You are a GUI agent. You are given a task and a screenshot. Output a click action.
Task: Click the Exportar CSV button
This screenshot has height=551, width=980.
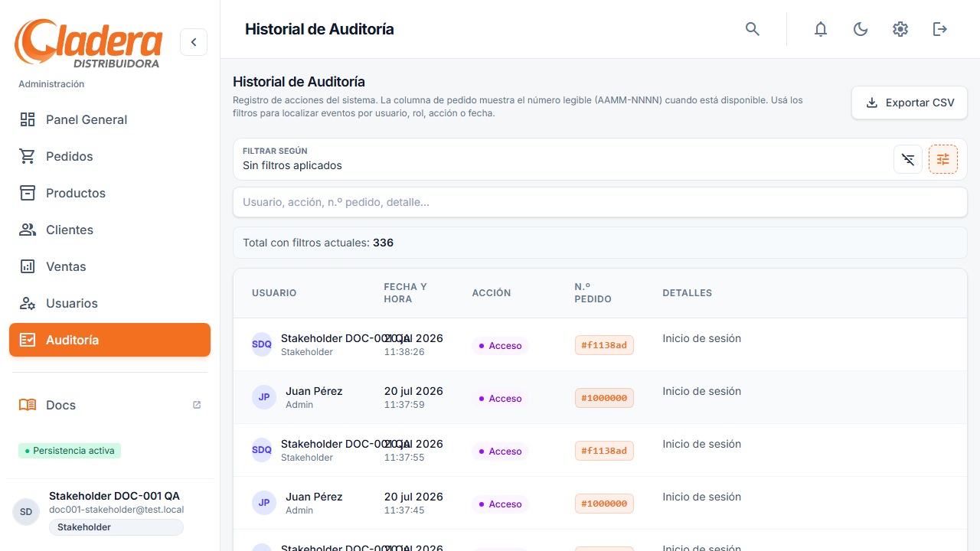[x=910, y=103]
